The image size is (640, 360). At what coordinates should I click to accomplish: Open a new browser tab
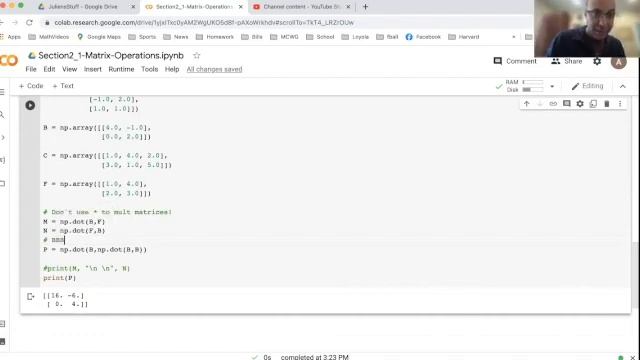click(x=365, y=7)
